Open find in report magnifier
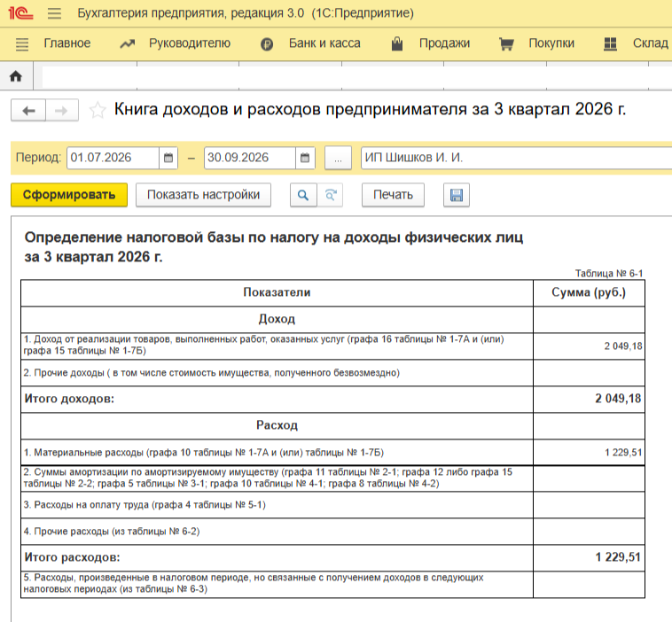672x622 pixels. [303, 195]
